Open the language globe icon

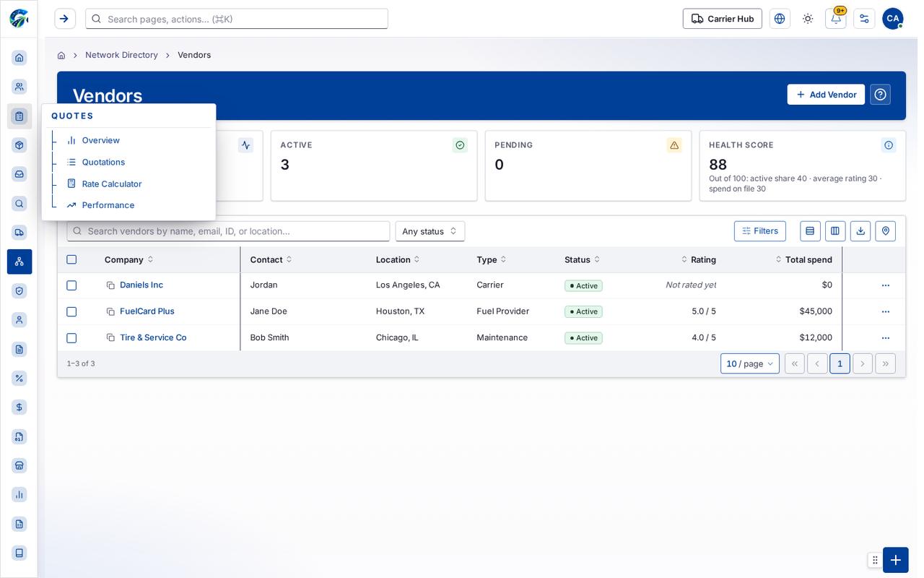(x=780, y=19)
